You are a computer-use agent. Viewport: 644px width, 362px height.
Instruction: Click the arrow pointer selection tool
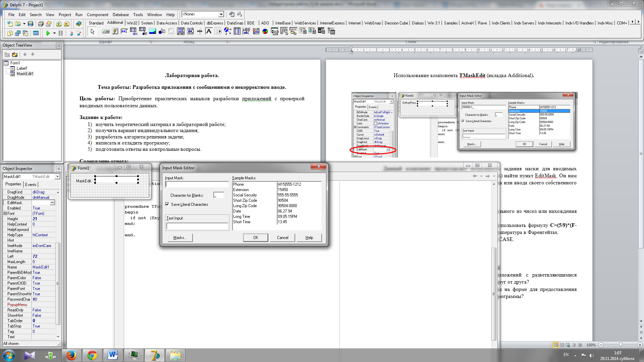92,32
